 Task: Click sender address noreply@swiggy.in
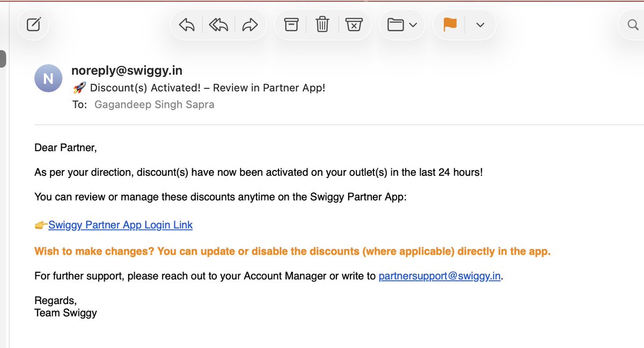point(127,71)
